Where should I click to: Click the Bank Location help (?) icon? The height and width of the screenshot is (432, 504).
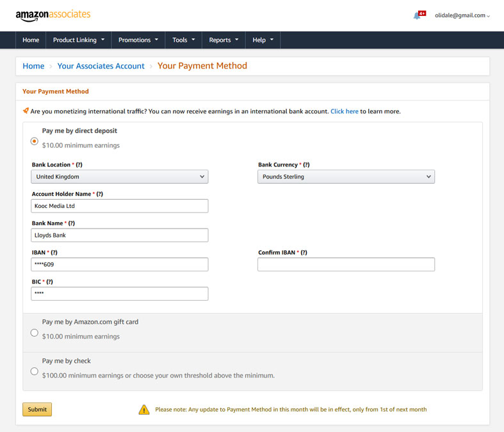point(79,165)
